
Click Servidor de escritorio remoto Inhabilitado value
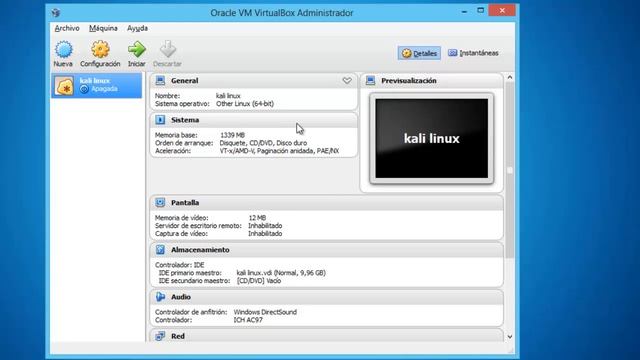click(265, 226)
